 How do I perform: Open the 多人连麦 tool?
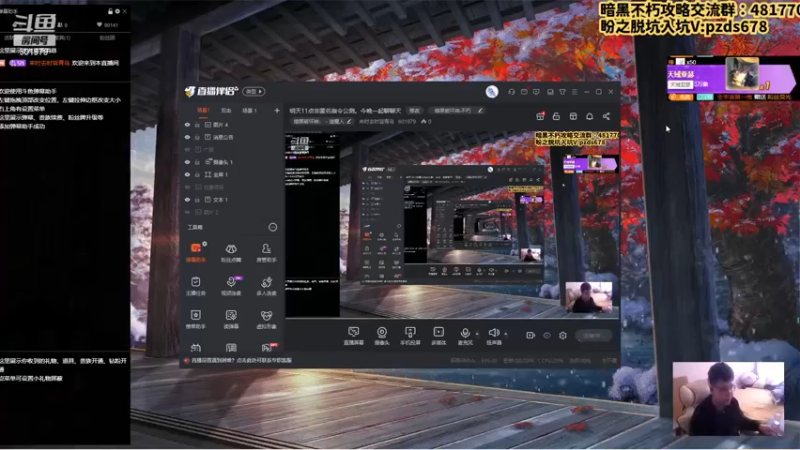(x=266, y=286)
